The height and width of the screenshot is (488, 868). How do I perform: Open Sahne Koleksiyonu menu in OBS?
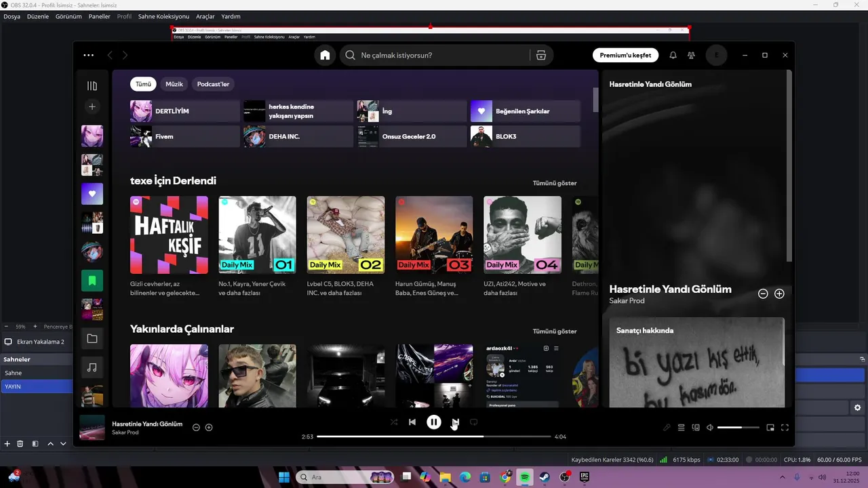(163, 16)
